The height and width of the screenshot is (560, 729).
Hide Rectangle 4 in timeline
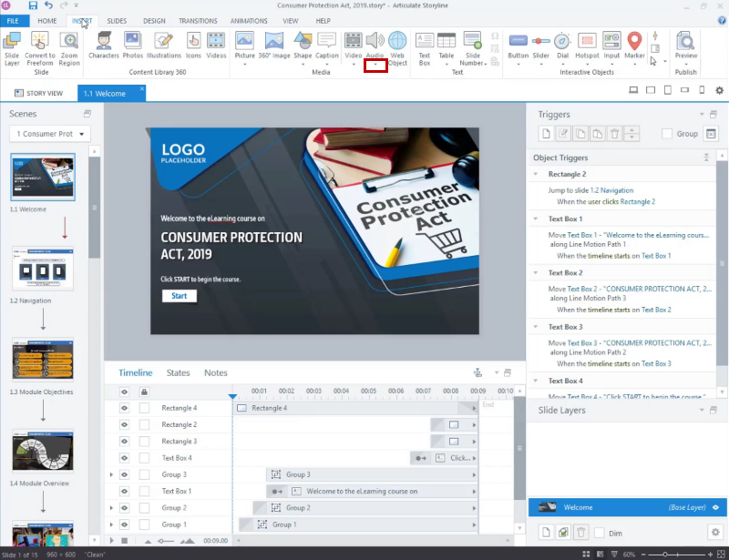pyautogui.click(x=124, y=408)
